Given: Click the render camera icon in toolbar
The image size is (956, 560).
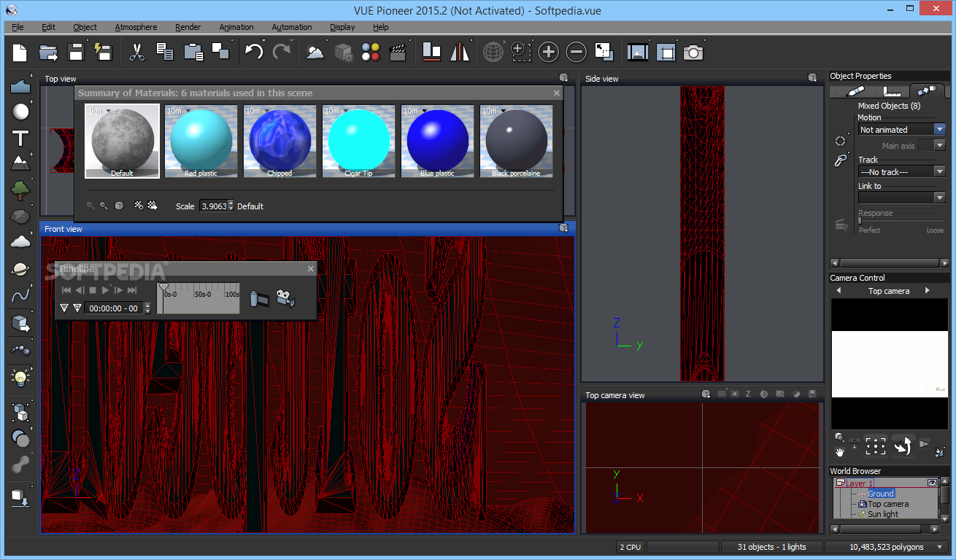Looking at the screenshot, I should (x=693, y=52).
